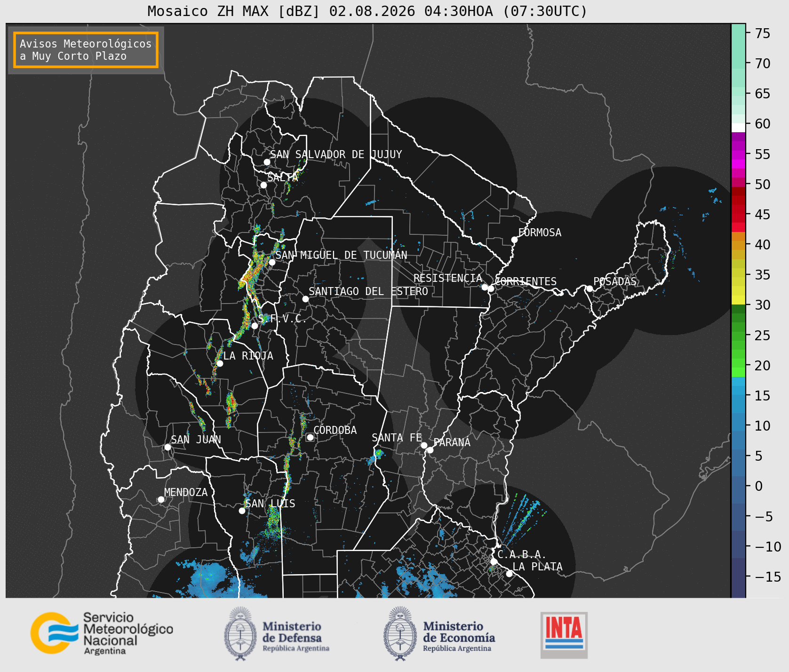Click the Mendoza city marker dot
Image resolution: width=789 pixels, height=672 pixels.
click(161, 499)
